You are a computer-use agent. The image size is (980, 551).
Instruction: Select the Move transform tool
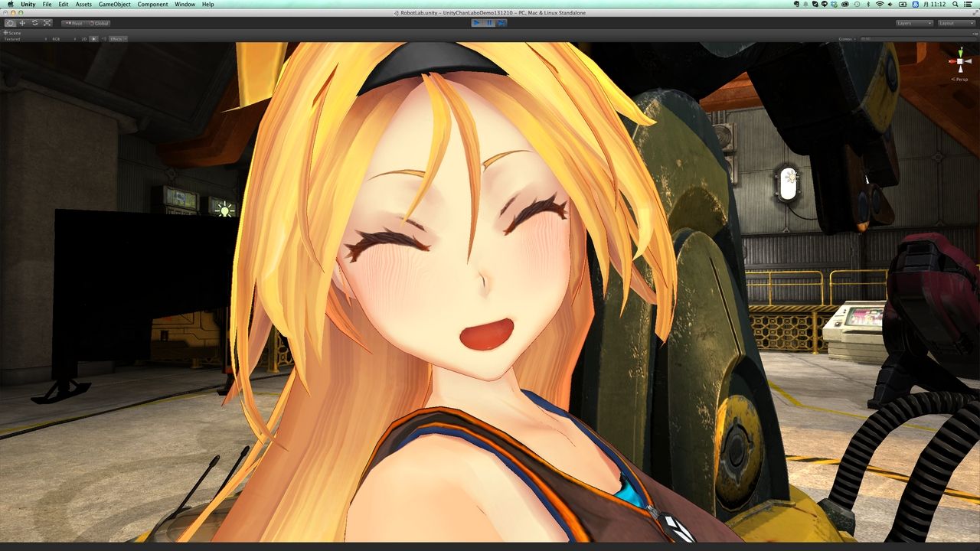(x=22, y=23)
